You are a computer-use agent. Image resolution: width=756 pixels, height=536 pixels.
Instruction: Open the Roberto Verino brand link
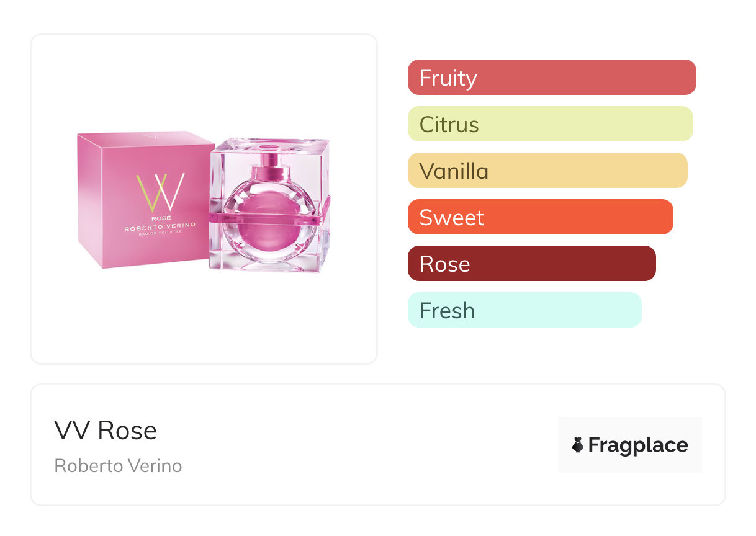(x=118, y=466)
